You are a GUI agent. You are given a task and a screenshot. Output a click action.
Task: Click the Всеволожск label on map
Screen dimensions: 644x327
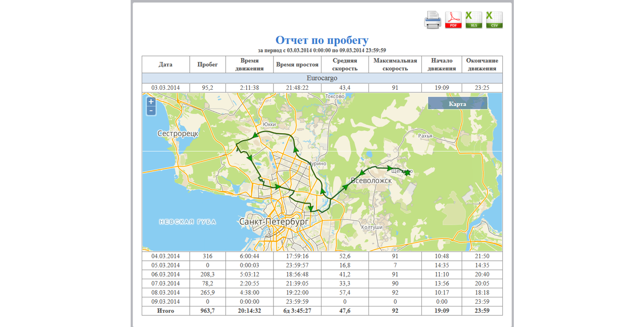[371, 181]
